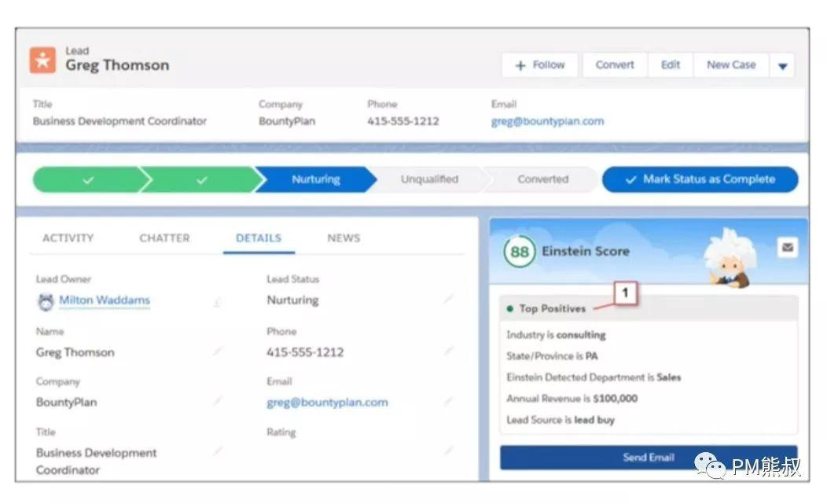Viewport: 827px width, 504px height.
Task: Follow this lead with the Follow button
Action: (x=539, y=65)
